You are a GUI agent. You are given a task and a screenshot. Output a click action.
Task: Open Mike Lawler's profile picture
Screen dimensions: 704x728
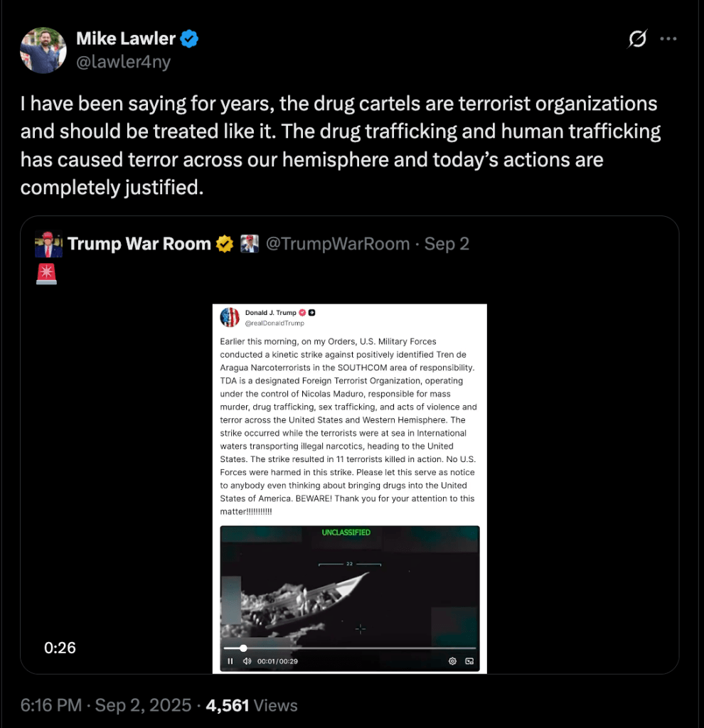point(43,50)
